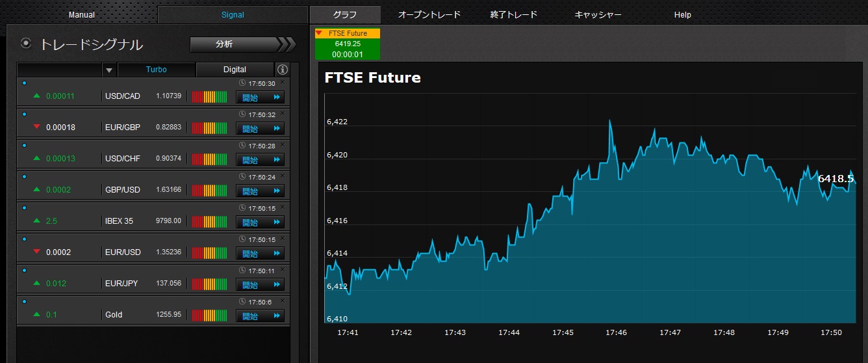Dismiss the GBP/USD signal with its X
This screenshot has height=363, width=868.
click(x=283, y=175)
